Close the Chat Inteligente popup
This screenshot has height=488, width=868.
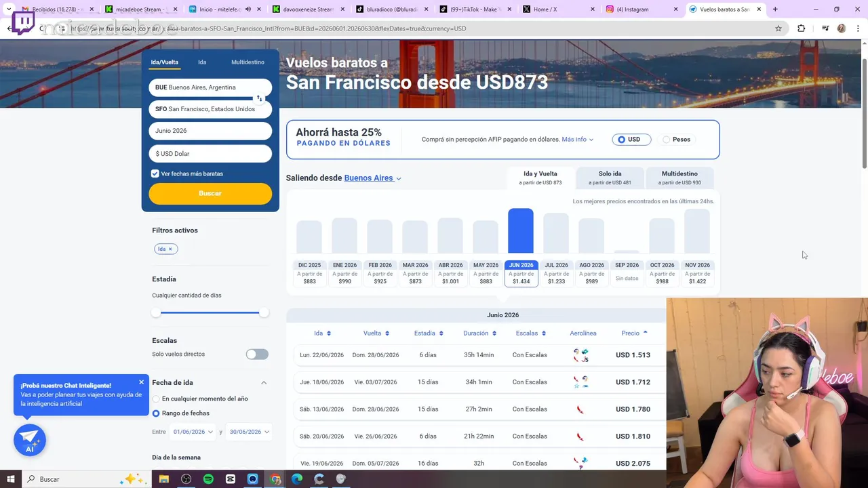click(x=141, y=382)
